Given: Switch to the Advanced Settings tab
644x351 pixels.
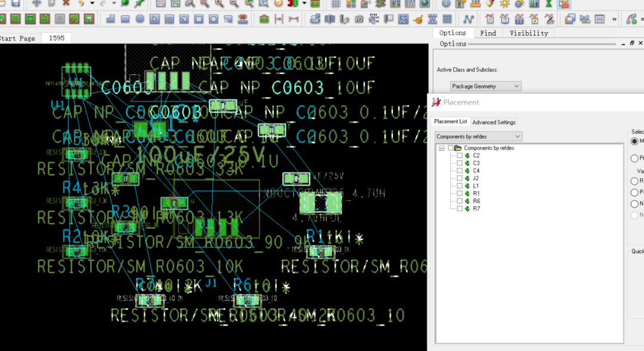Looking at the screenshot, I should click(x=494, y=122).
